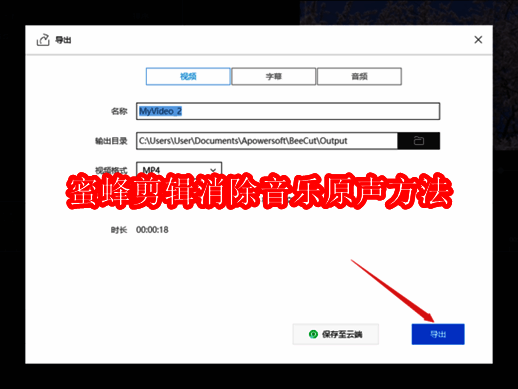The width and height of the screenshot is (518, 389).
Task: Click the duration value 00:00:18
Action: (152, 230)
